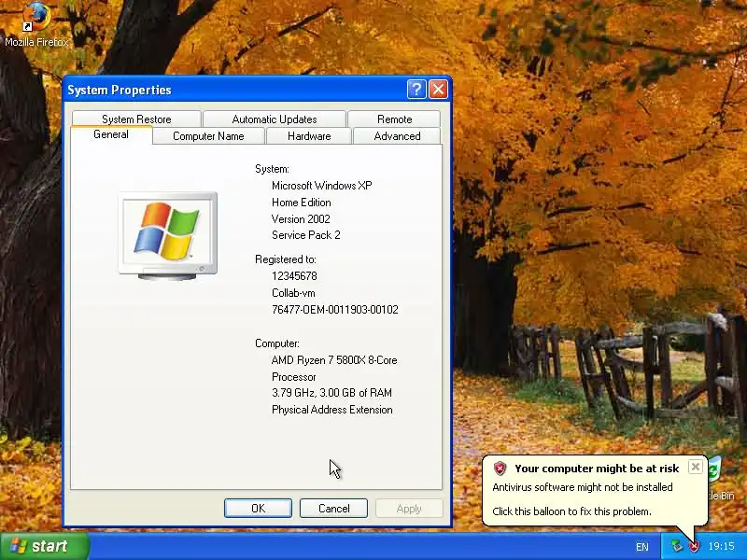Click the shield icon in the risk balloon
Viewport: 747px width, 560px height.
pyautogui.click(x=500, y=469)
